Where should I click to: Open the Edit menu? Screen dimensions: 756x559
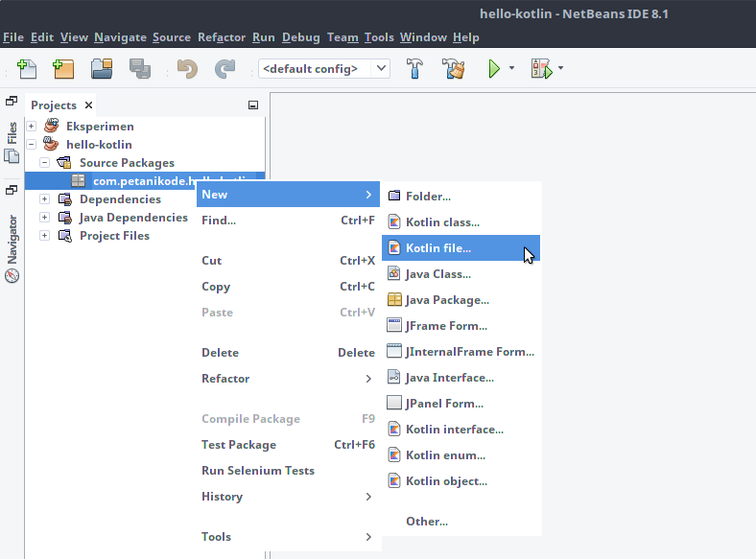tap(42, 37)
